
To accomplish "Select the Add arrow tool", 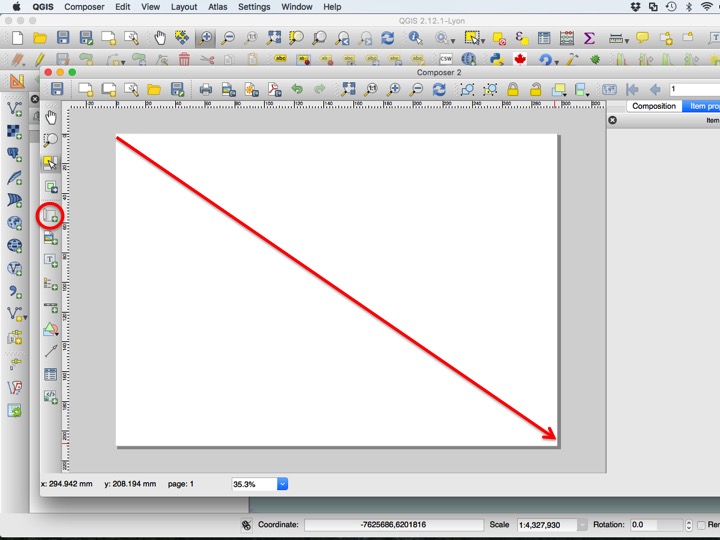I will pyautogui.click(x=51, y=351).
